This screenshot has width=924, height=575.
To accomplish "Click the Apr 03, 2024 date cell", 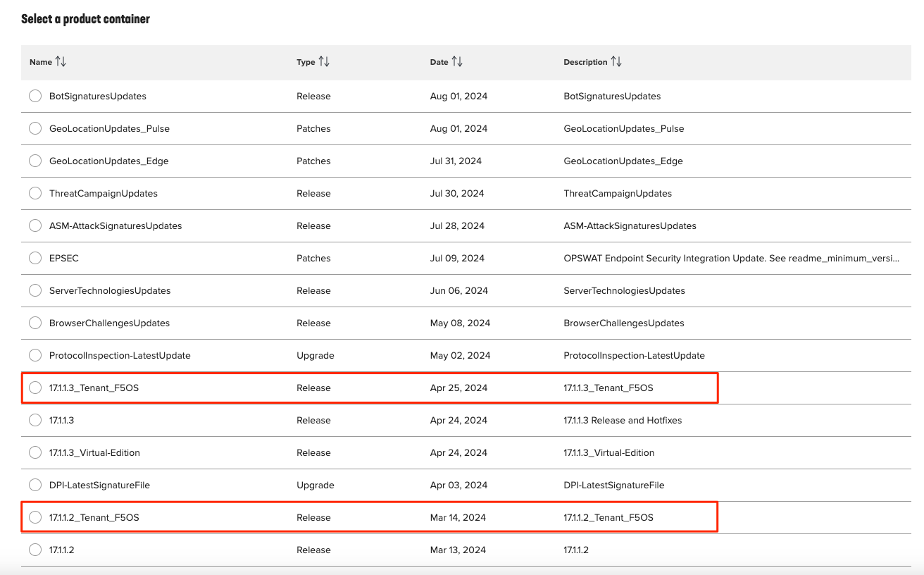I will pos(458,485).
